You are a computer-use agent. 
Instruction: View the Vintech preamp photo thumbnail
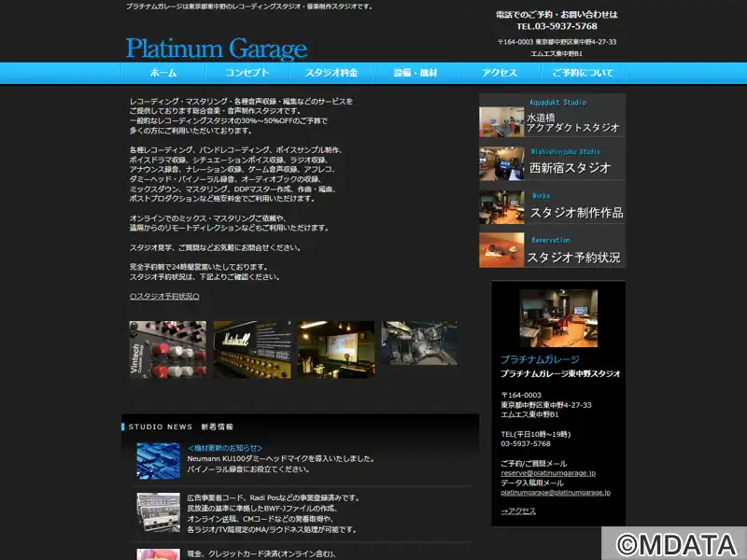[168, 349]
